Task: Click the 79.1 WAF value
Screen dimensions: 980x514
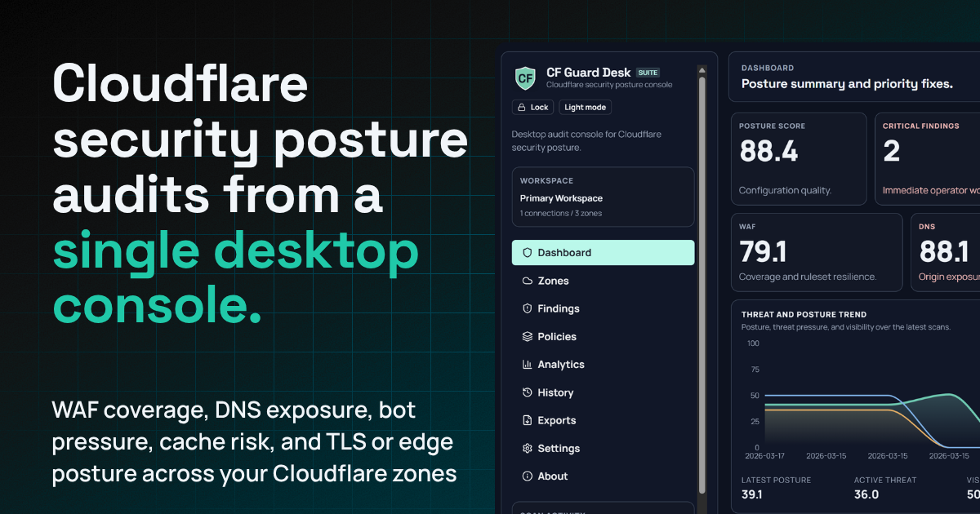Action: tap(763, 251)
